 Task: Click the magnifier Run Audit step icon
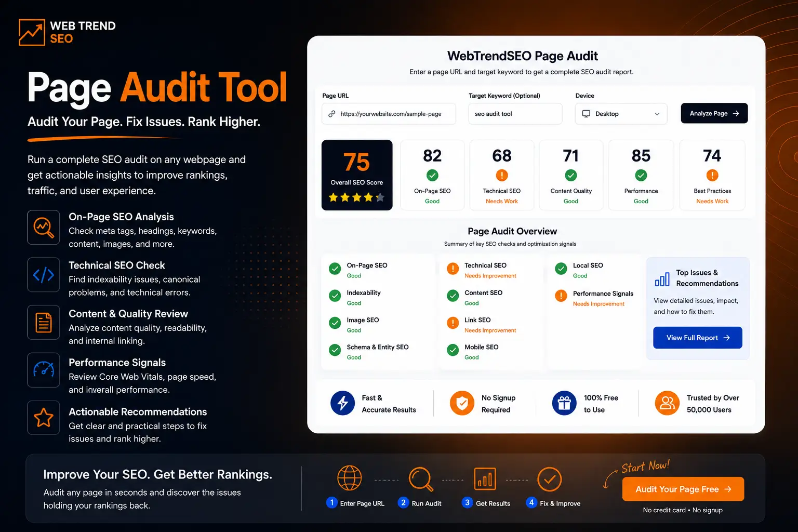420,479
